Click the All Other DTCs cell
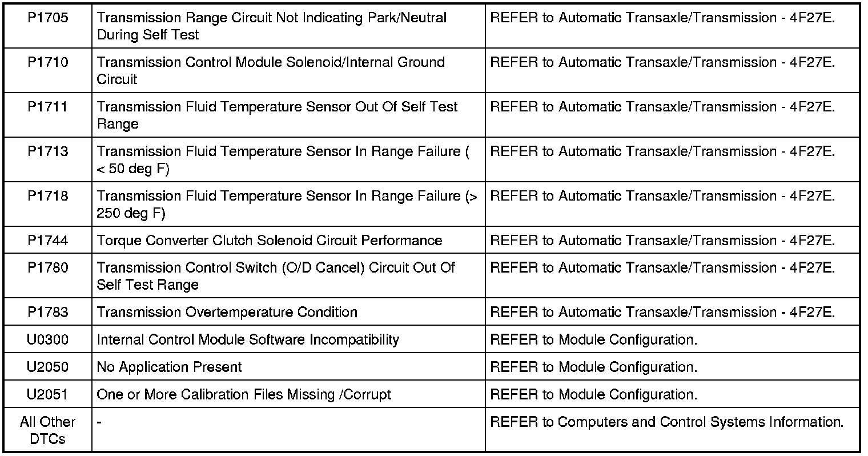 tap(48, 430)
